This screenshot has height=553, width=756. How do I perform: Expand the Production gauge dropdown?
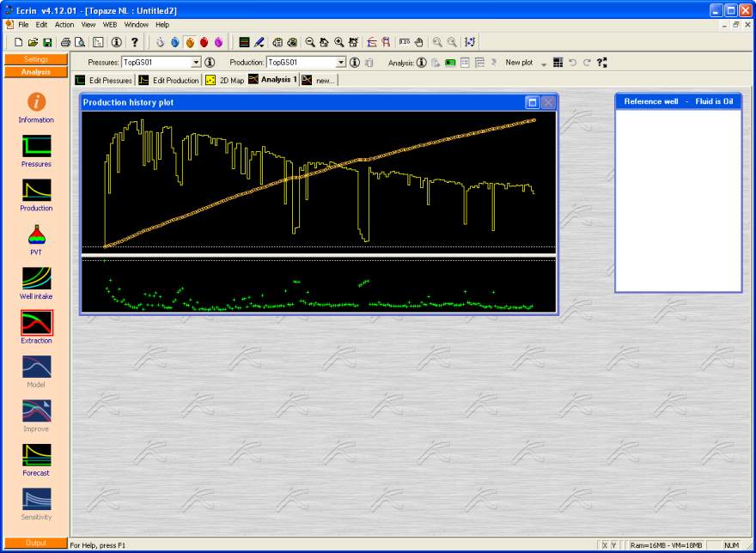click(341, 63)
